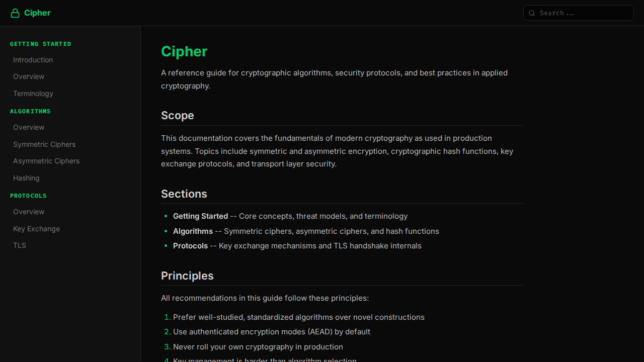This screenshot has width=644, height=362.
Task: Click the Cipher page title
Action: (x=184, y=51)
